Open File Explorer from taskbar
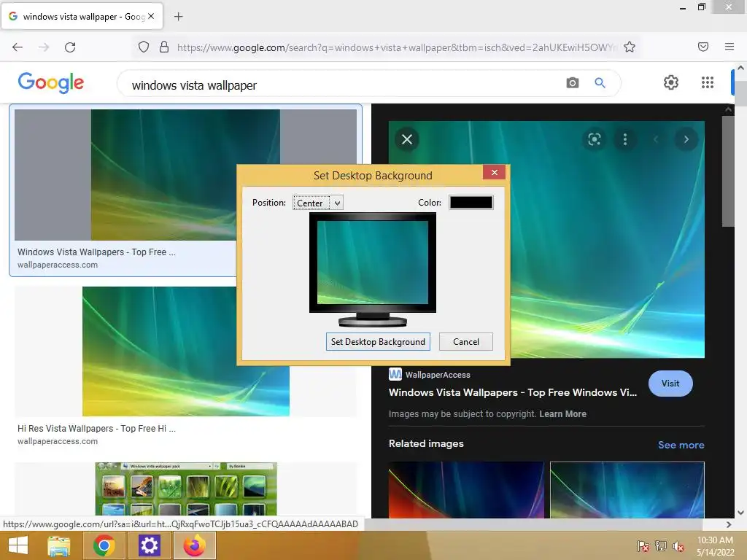747x560 pixels. coord(59,545)
